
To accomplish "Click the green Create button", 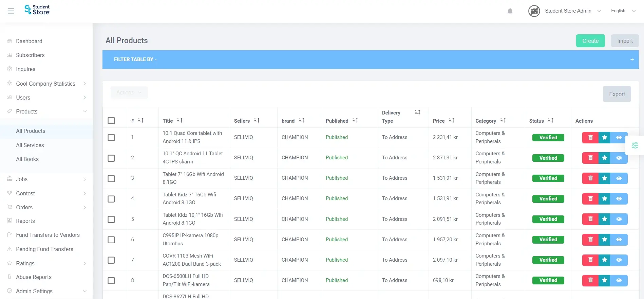I will [590, 41].
